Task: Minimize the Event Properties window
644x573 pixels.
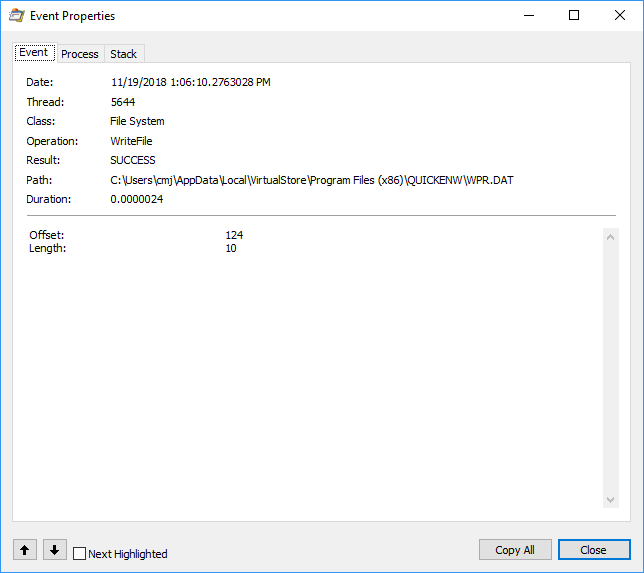Action: (x=528, y=16)
